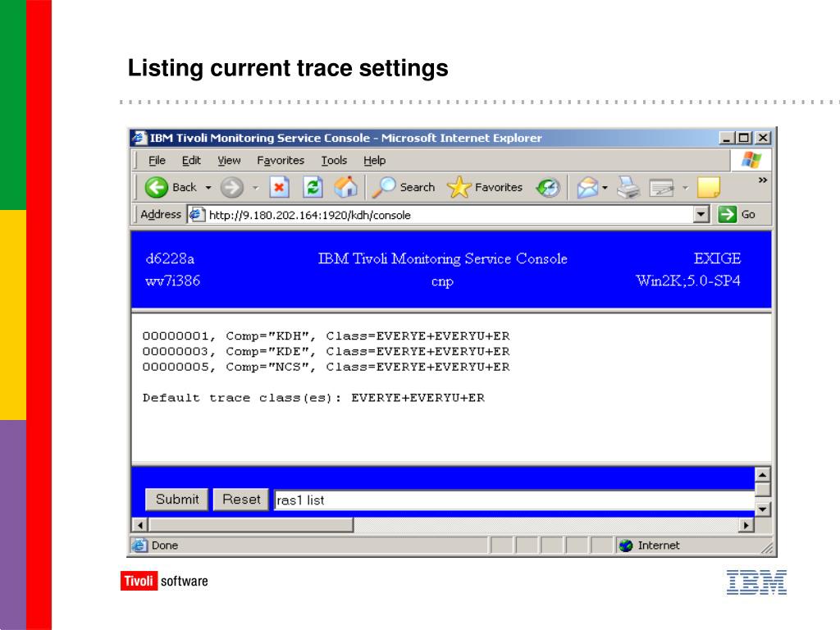The width and height of the screenshot is (840, 630).
Task: Open the Edit menu
Action: 191,160
